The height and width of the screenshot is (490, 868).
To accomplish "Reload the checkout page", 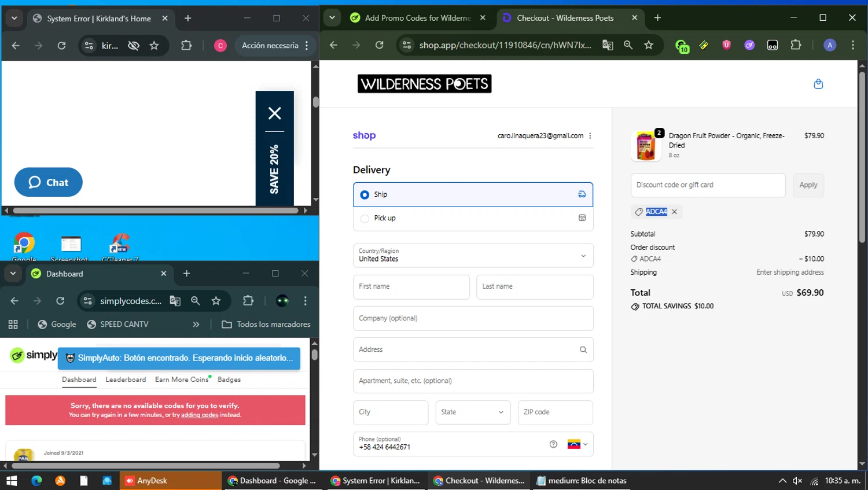I will (380, 45).
